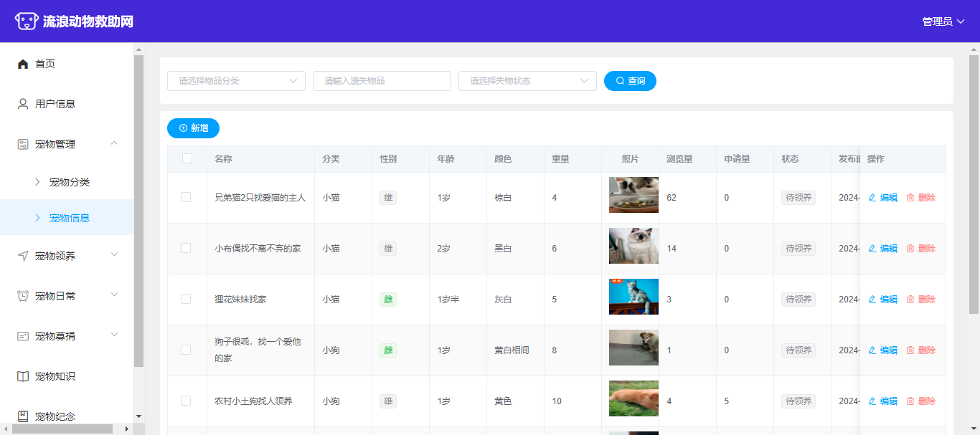Click the clock icon beside 宠物日常
The height and width of the screenshot is (435, 980).
(23, 296)
